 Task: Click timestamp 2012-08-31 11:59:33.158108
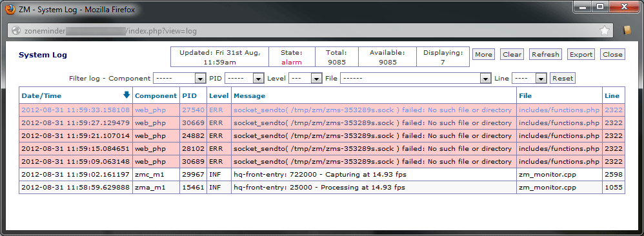point(75,110)
